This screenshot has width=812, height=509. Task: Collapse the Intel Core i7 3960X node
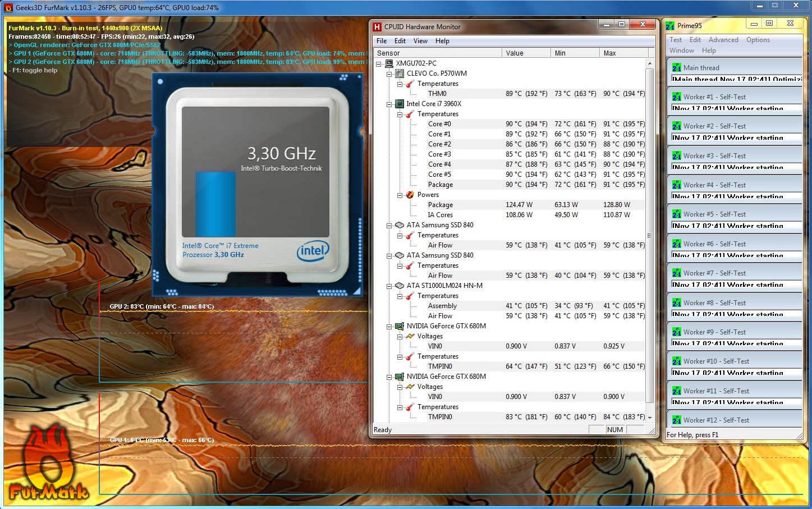click(x=389, y=104)
